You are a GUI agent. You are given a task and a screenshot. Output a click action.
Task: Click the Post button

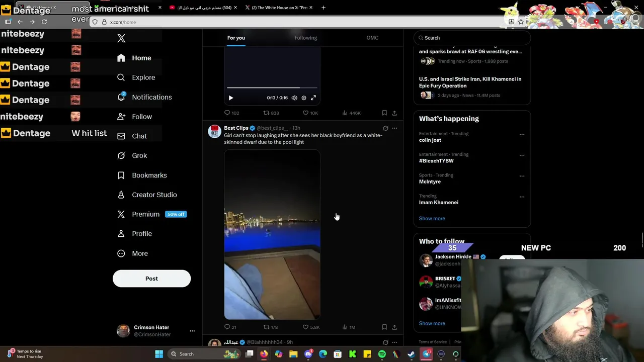151,279
